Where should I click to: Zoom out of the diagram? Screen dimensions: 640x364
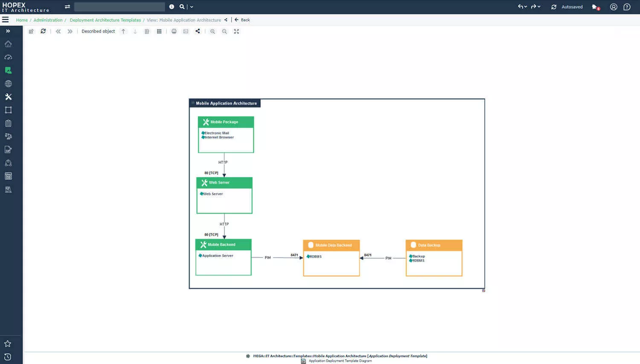coord(224,31)
